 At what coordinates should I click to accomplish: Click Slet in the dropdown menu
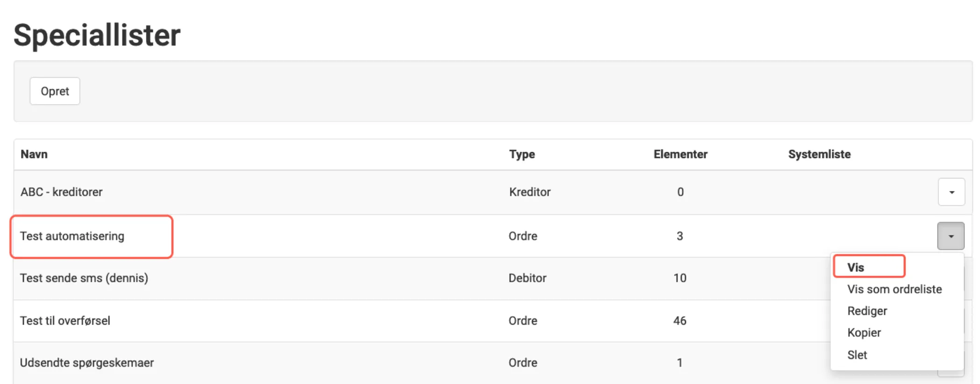(857, 355)
